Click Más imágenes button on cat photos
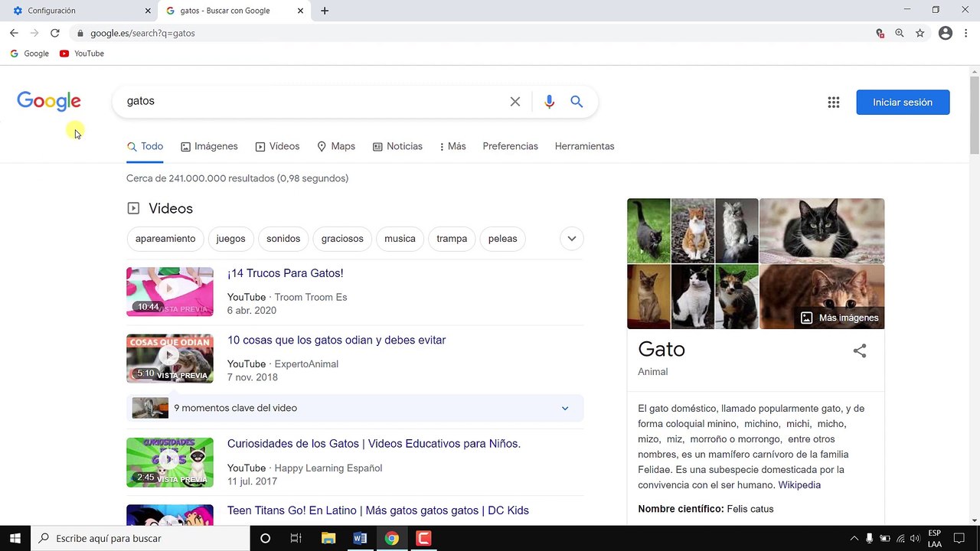This screenshot has width=980, height=551. pyautogui.click(x=840, y=318)
